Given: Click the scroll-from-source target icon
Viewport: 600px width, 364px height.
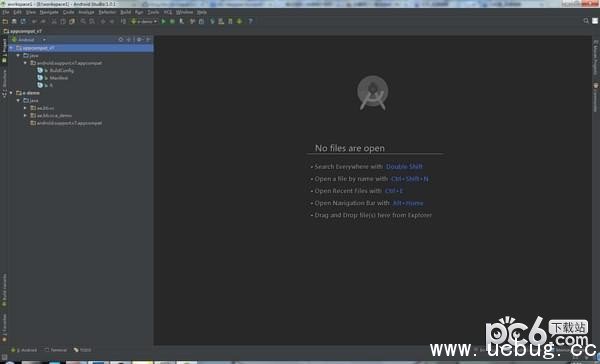Looking at the screenshot, I should pos(121,39).
